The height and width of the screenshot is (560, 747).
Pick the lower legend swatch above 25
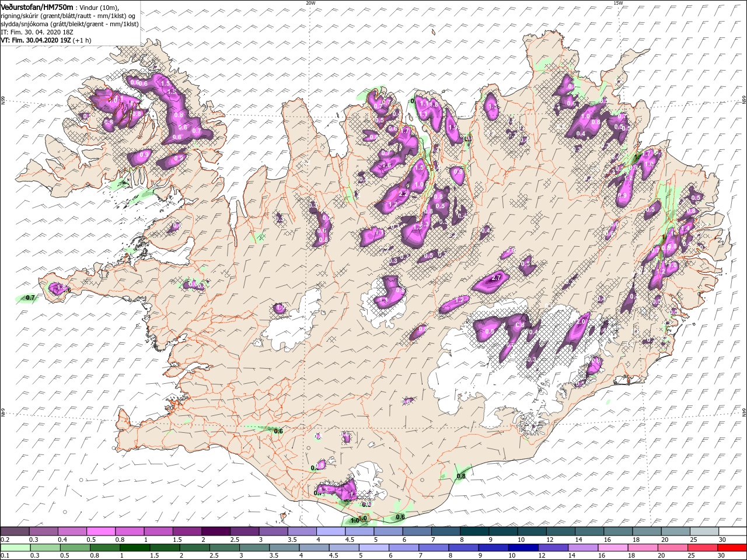pyautogui.click(x=702, y=548)
